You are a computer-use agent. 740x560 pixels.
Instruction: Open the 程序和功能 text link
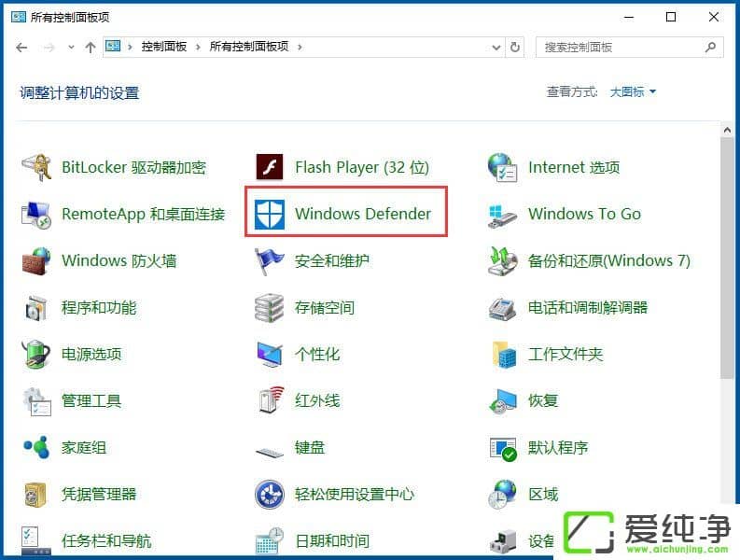(99, 308)
